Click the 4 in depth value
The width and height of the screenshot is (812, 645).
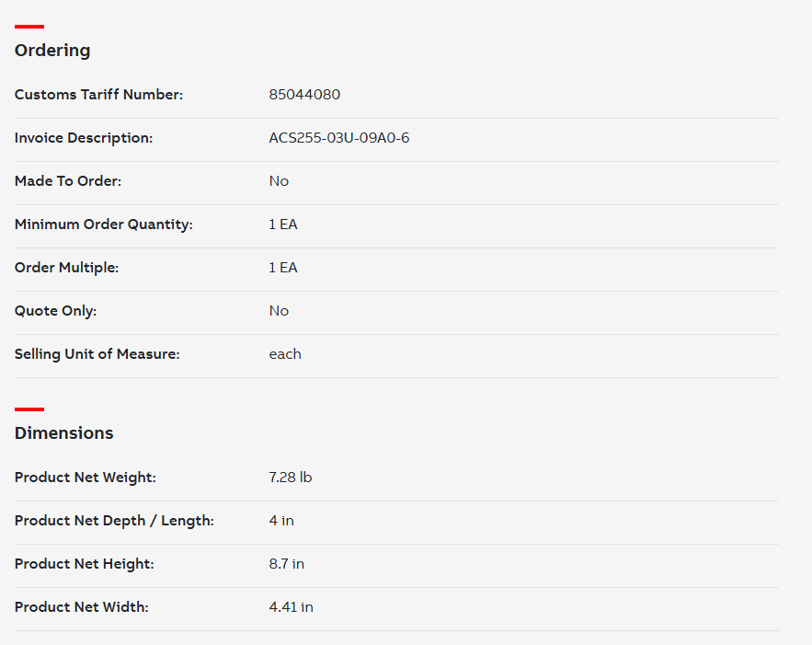pyautogui.click(x=281, y=521)
